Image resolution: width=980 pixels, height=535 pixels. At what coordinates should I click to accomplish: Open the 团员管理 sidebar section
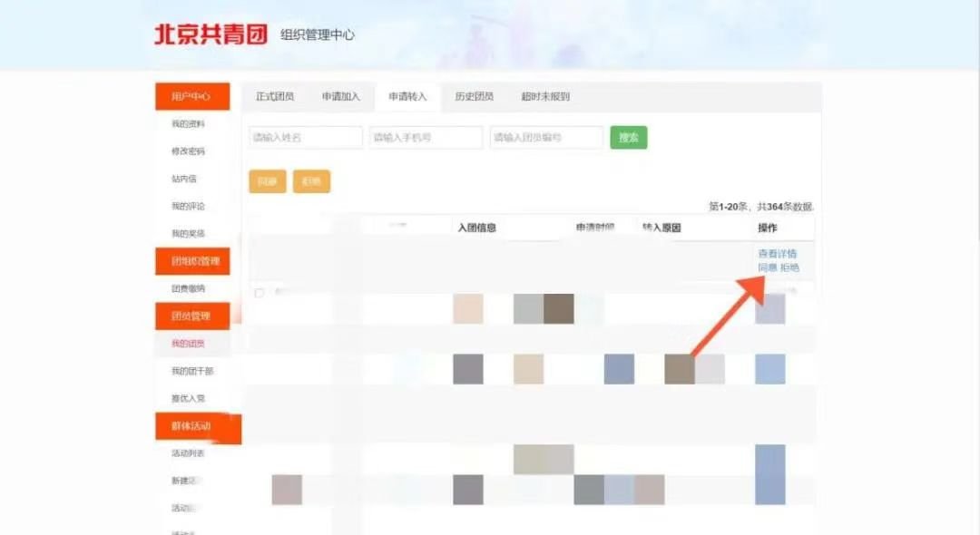192,316
